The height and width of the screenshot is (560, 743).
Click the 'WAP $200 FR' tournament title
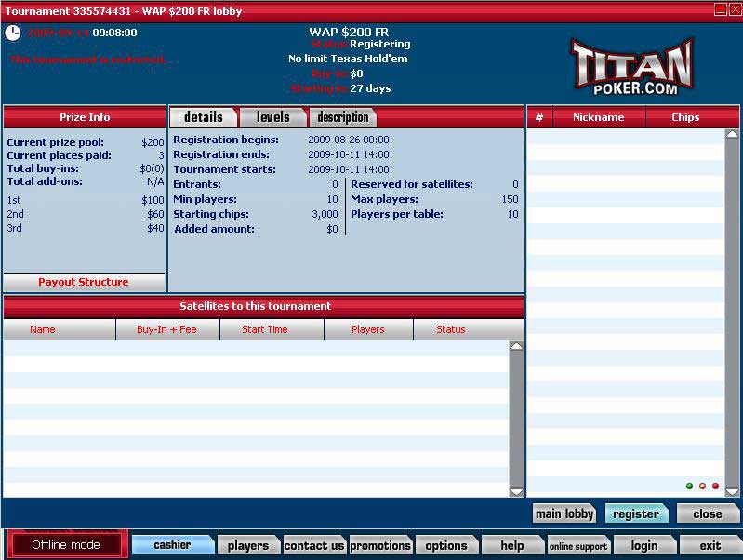(349, 33)
